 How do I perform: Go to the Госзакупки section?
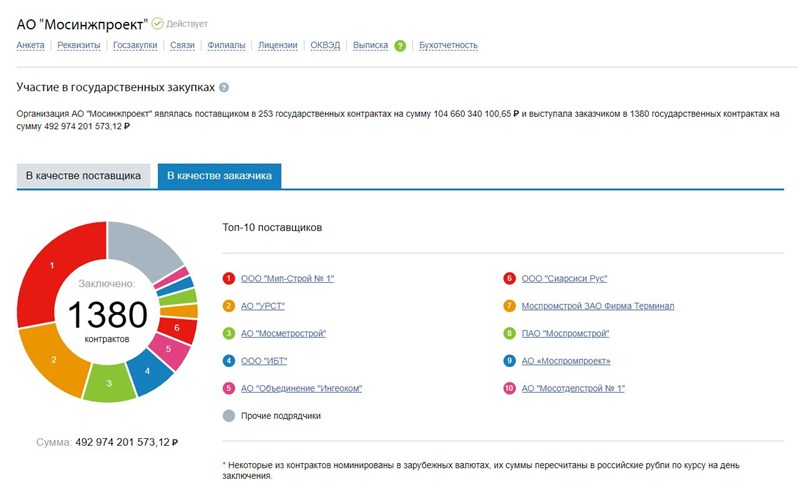tap(135, 45)
